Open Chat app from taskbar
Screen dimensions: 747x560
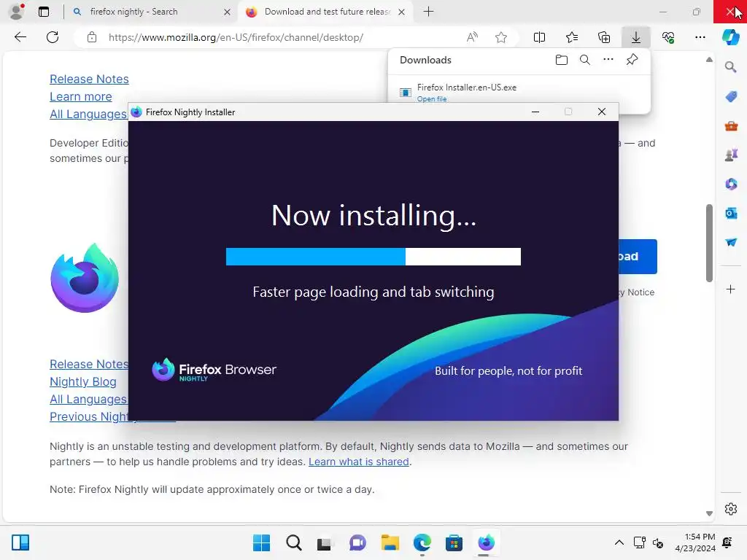357,542
